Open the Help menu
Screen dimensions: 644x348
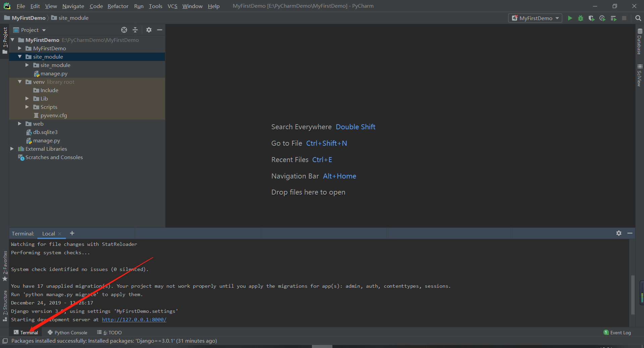(214, 6)
